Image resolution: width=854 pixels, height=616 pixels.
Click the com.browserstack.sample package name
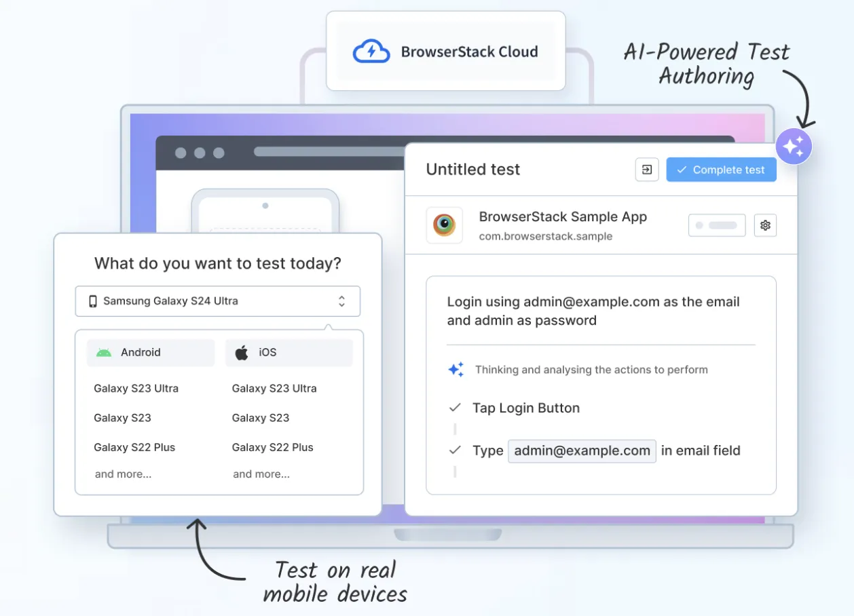pyautogui.click(x=546, y=237)
